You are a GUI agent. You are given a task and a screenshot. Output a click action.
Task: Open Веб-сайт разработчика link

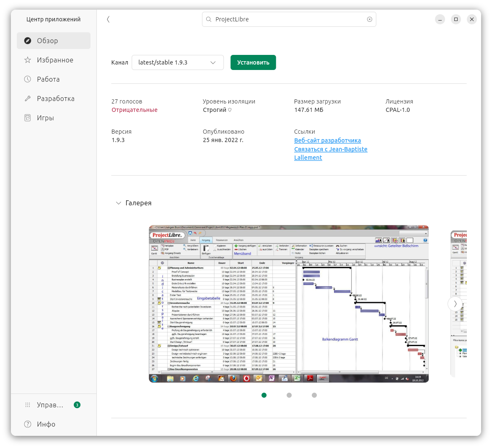pyautogui.click(x=327, y=140)
